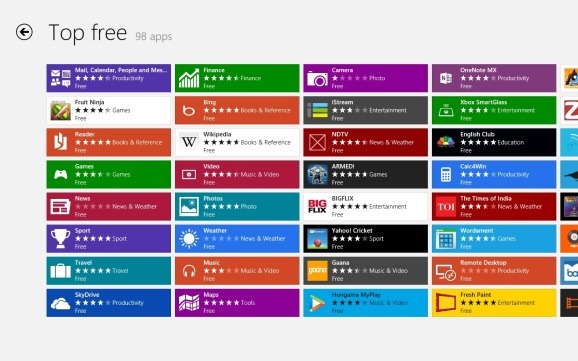Click the "OneNote MX" app title
The width and height of the screenshot is (578, 361).
coord(478,70)
